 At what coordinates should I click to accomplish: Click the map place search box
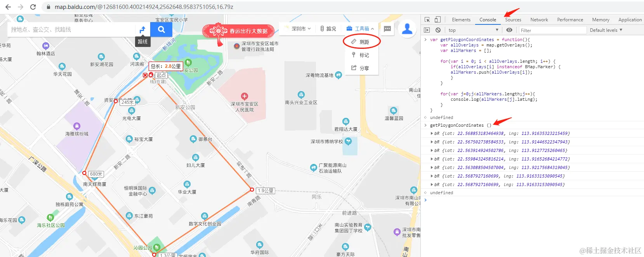point(71,29)
